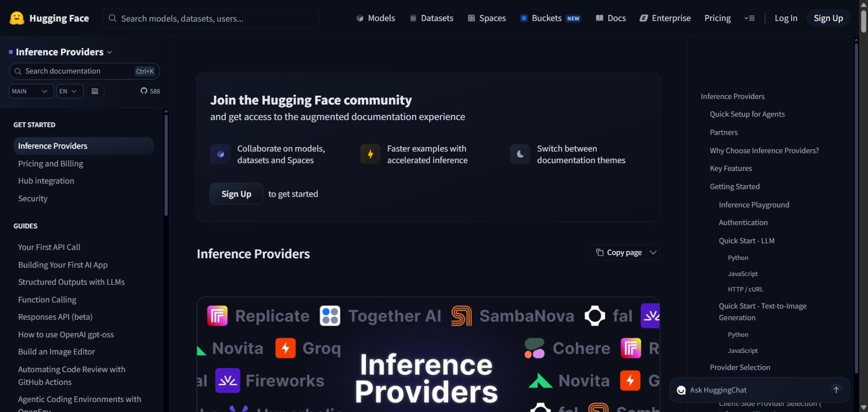This screenshot has height=412, width=868.
Task: Jump to Why Choose Inference Providers section
Action: (x=764, y=150)
